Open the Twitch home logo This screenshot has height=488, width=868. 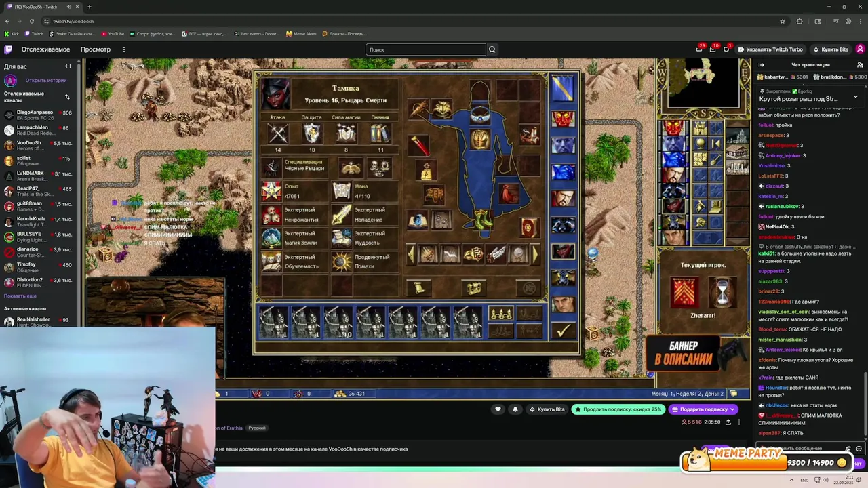[8, 49]
